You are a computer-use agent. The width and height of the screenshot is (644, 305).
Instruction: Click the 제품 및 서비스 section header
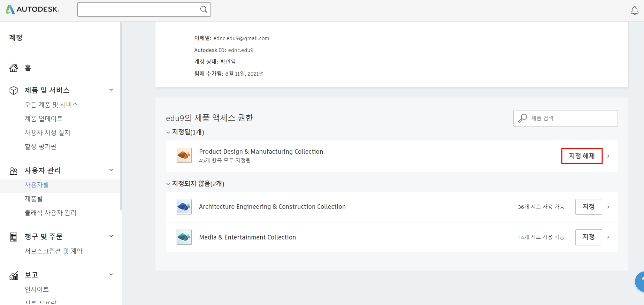47,90
